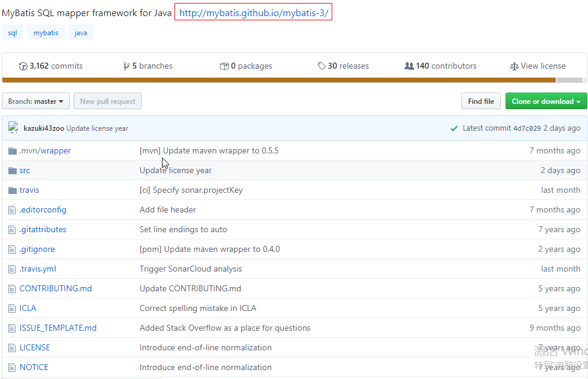Open commit 'Set line endings to auto'
588x379 pixels.
(183, 229)
